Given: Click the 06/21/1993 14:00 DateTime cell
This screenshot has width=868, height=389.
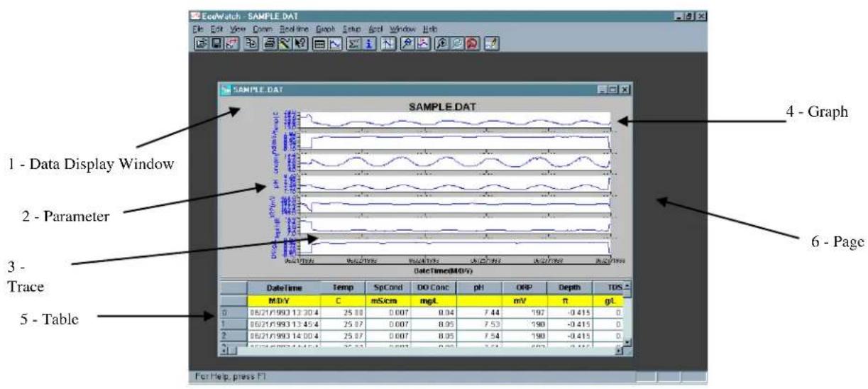Looking at the screenshot, I should click(x=282, y=335).
